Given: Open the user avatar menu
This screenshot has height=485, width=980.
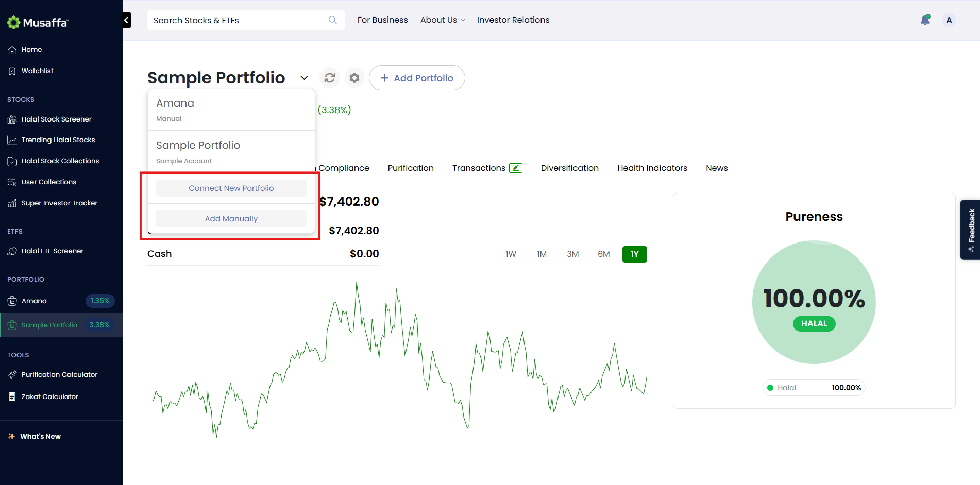Looking at the screenshot, I should pyautogui.click(x=949, y=20).
